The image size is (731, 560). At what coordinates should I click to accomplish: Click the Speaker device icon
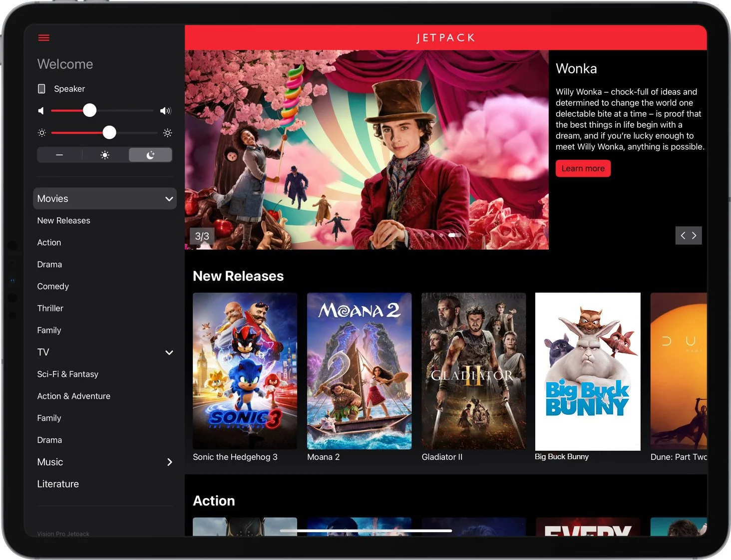click(x=42, y=89)
